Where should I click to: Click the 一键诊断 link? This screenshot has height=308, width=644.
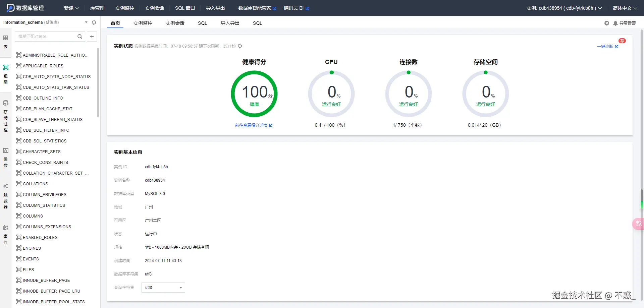(607, 47)
